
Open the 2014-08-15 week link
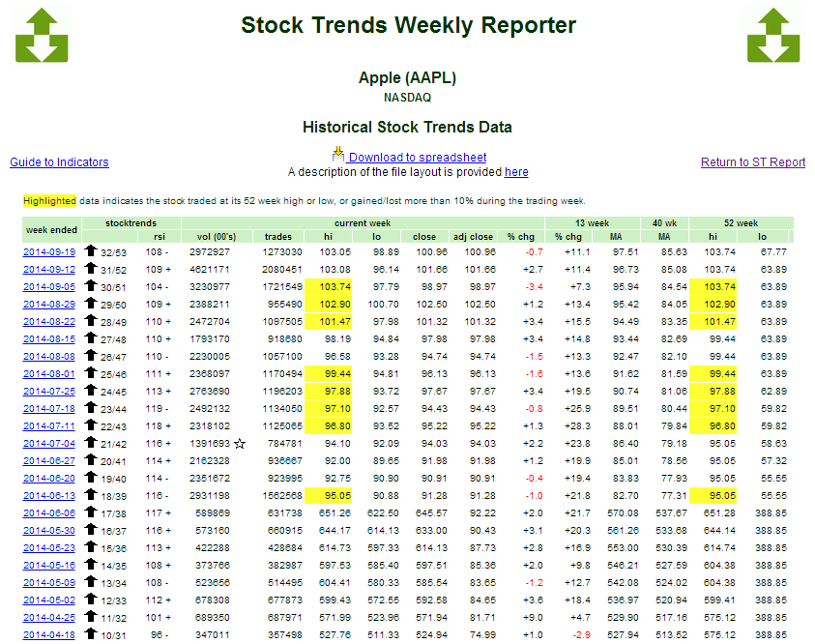(x=49, y=339)
